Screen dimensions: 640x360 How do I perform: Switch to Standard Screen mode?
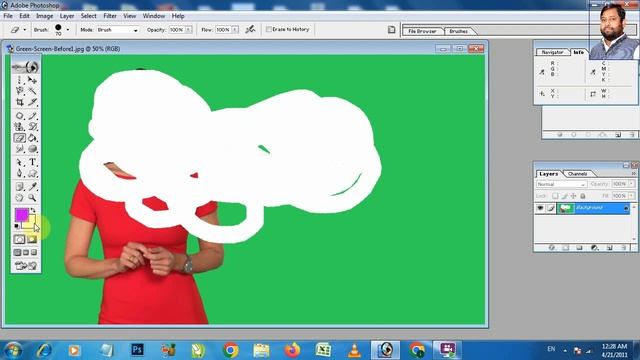click(x=17, y=253)
